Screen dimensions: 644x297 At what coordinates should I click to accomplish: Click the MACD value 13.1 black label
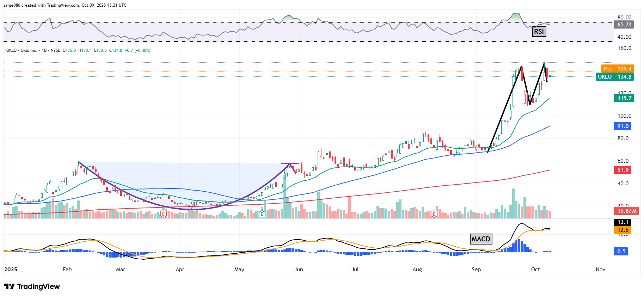[x=622, y=222]
